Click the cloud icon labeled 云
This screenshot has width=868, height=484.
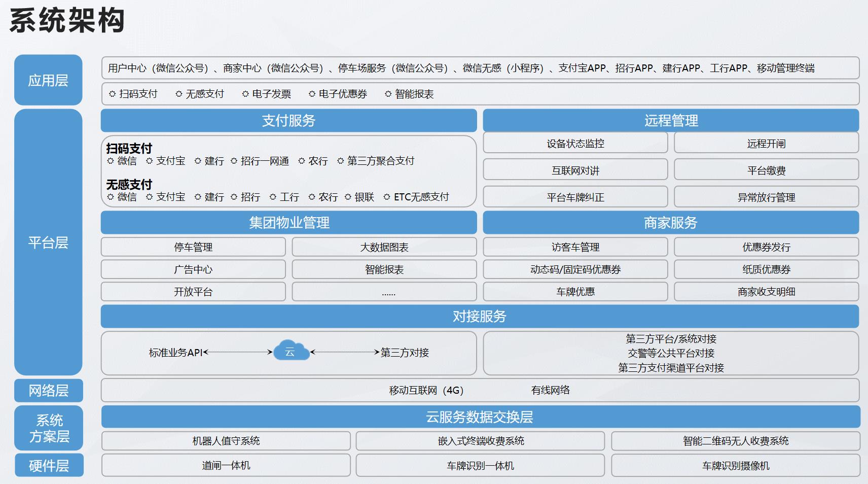(x=291, y=351)
